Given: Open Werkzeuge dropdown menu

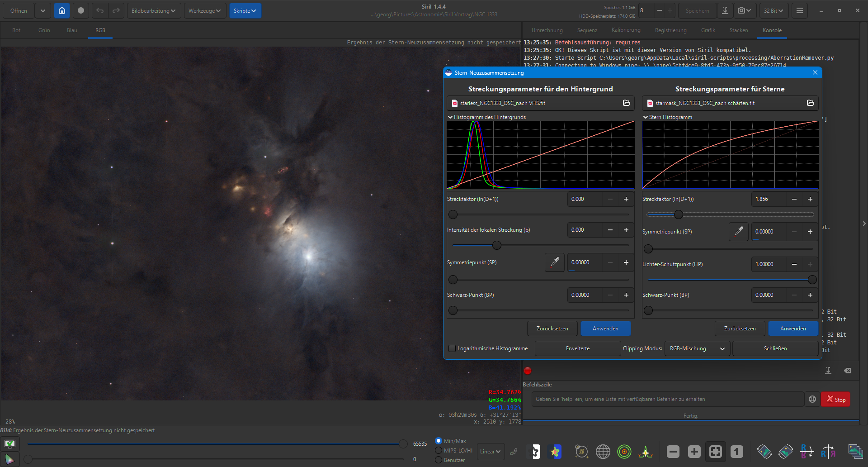Looking at the screenshot, I should tap(205, 10).
